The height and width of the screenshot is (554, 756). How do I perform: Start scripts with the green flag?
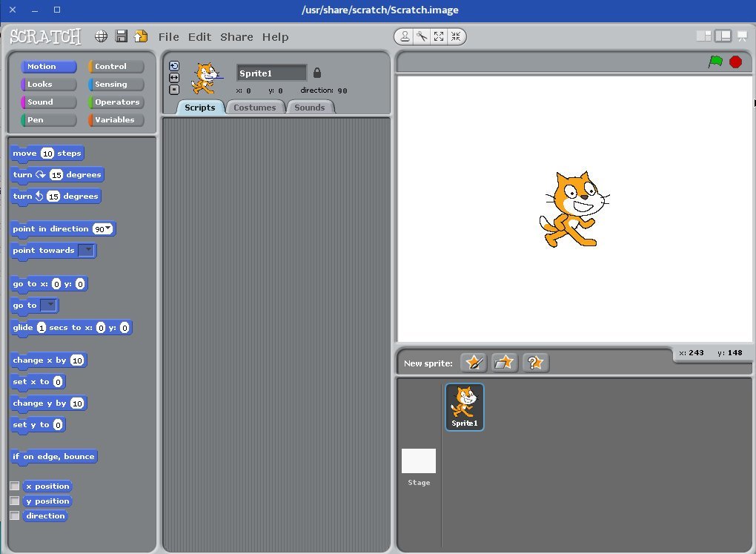715,62
